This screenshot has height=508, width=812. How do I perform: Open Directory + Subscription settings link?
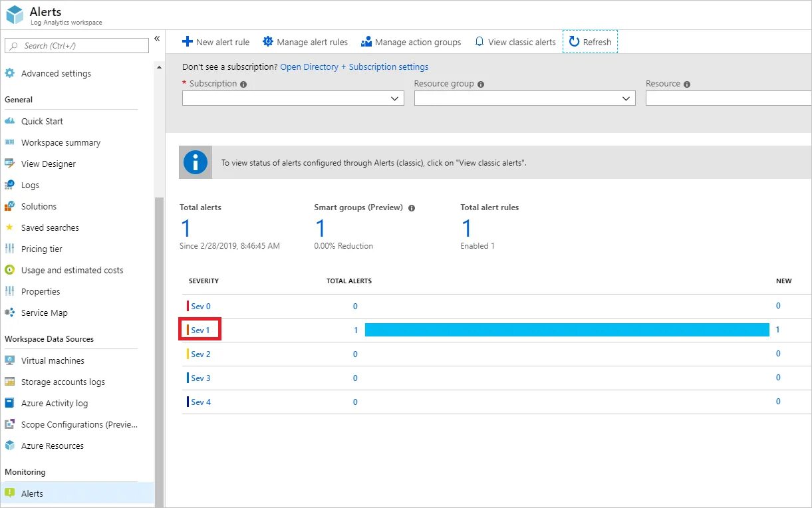(354, 66)
